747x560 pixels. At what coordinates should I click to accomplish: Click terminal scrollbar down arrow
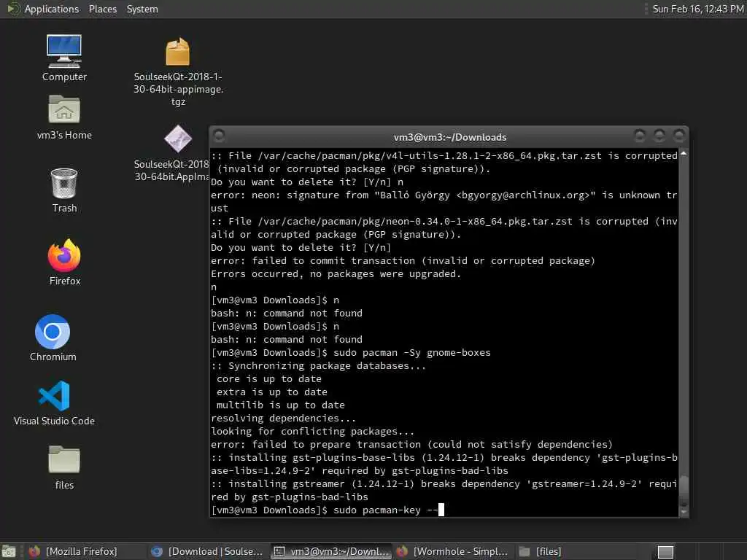point(684,513)
